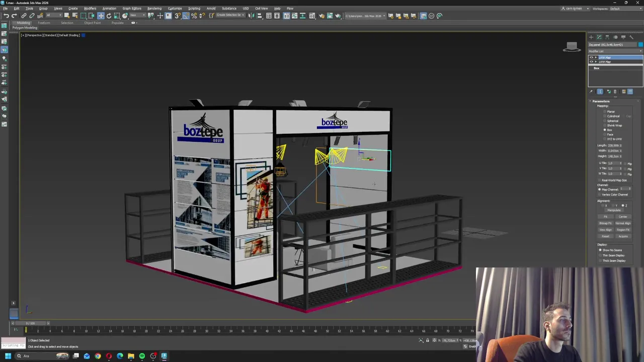
Task: Toggle visibility eye of top UVW Map modifier
Action: [591, 58]
